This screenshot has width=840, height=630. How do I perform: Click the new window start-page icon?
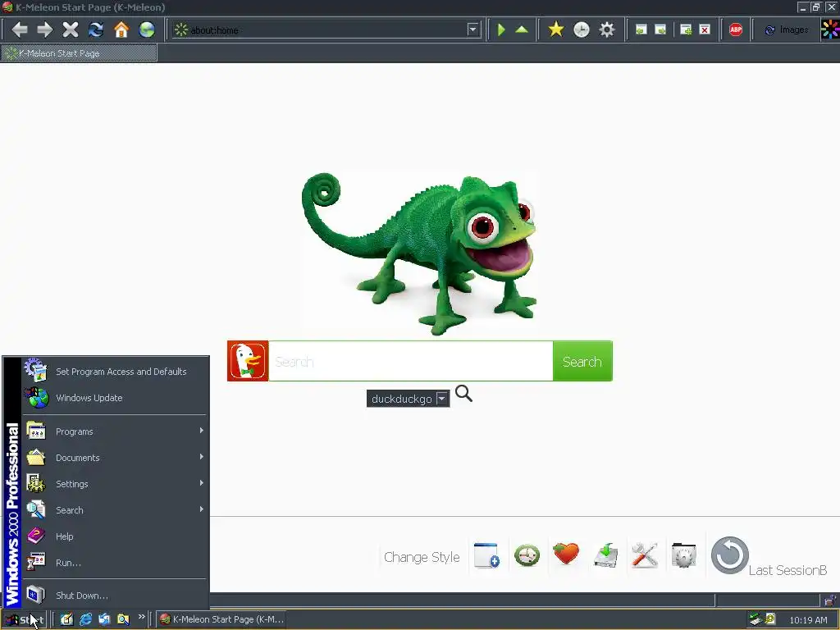pyautogui.click(x=487, y=555)
